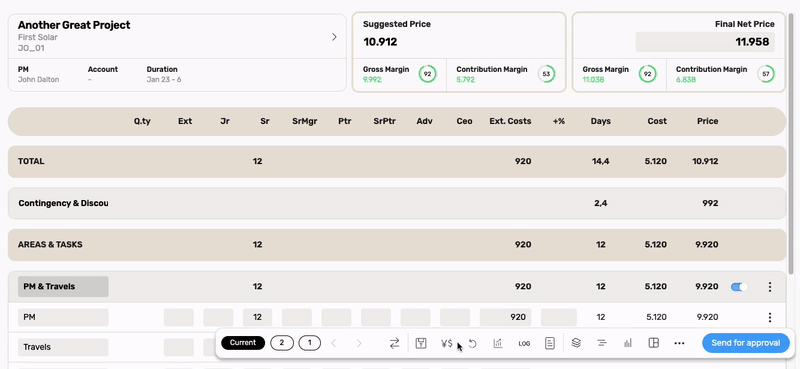This screenshot has height=369, width=800.
Task: Switch to version 2
Action: (282, 343)
